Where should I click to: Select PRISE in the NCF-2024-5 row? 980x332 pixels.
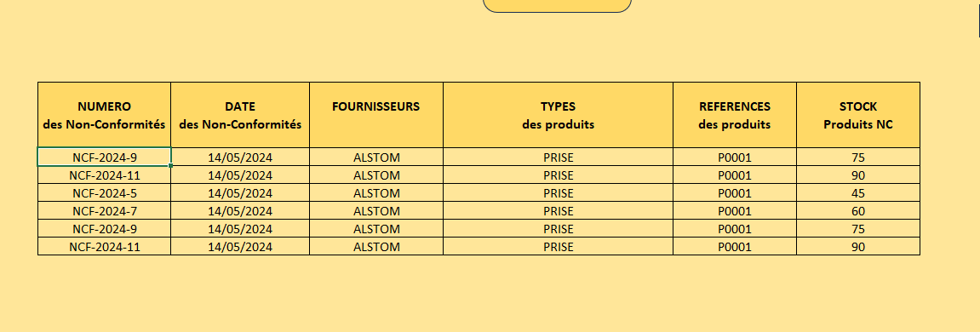point(559,193)
